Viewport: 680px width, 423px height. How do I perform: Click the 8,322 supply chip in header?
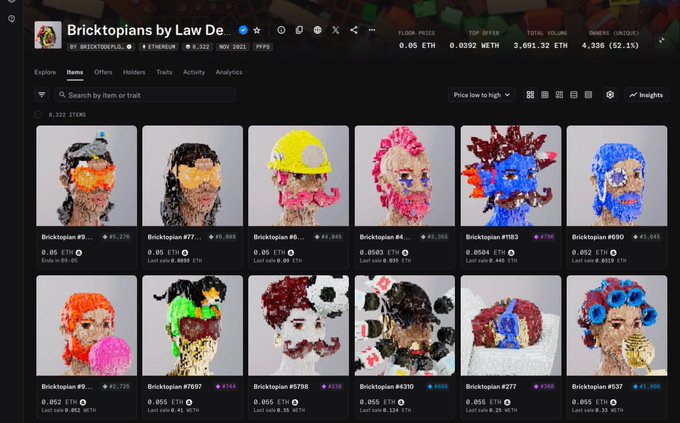[198, 46]
